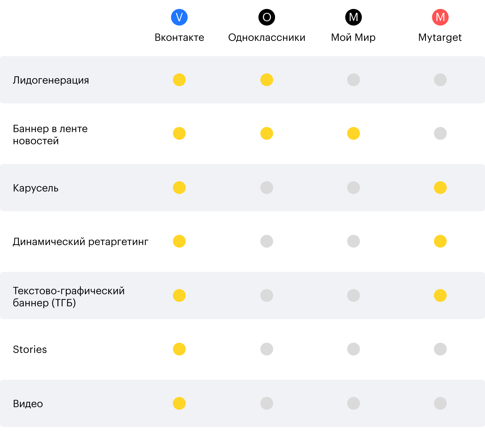Click gray dot for Mytarget Видео
This screenshot has height=448, width=485.
pos(440,403)
